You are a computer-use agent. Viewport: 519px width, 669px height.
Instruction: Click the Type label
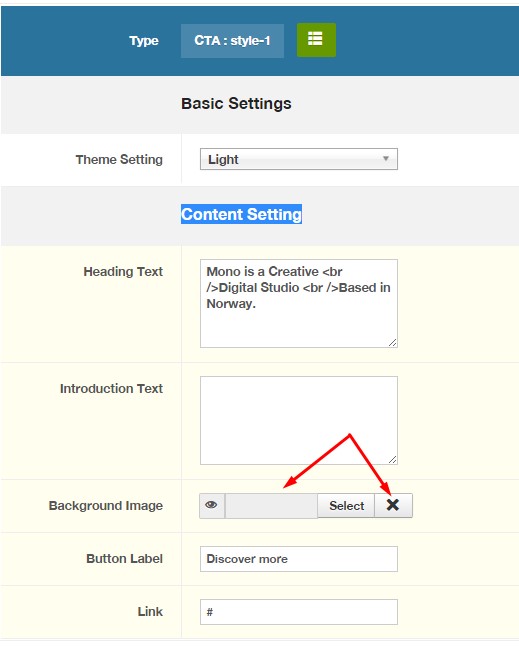tap(144, 41)
